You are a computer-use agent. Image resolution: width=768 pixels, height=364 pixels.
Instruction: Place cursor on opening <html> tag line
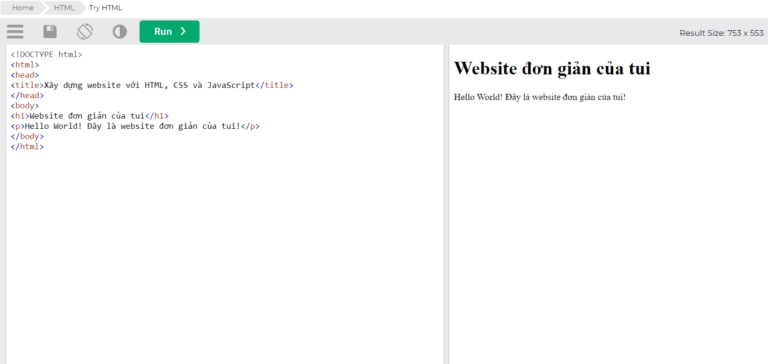click(24, 65)
